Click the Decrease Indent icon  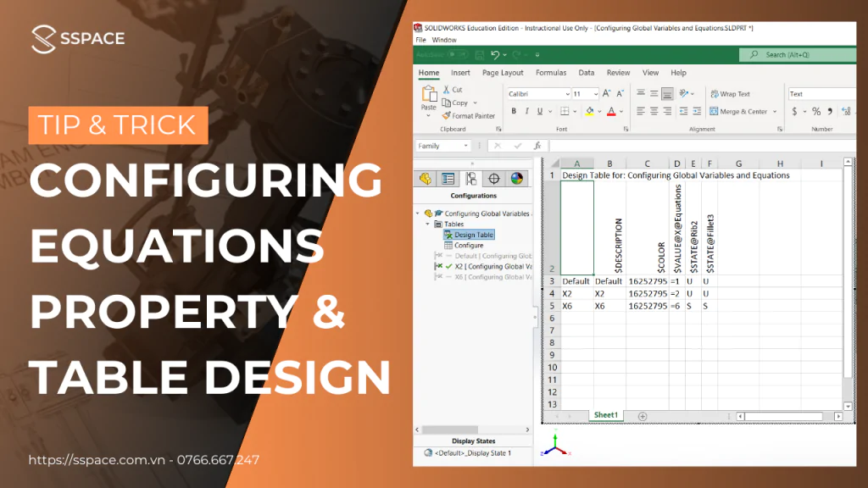(684, 111)
